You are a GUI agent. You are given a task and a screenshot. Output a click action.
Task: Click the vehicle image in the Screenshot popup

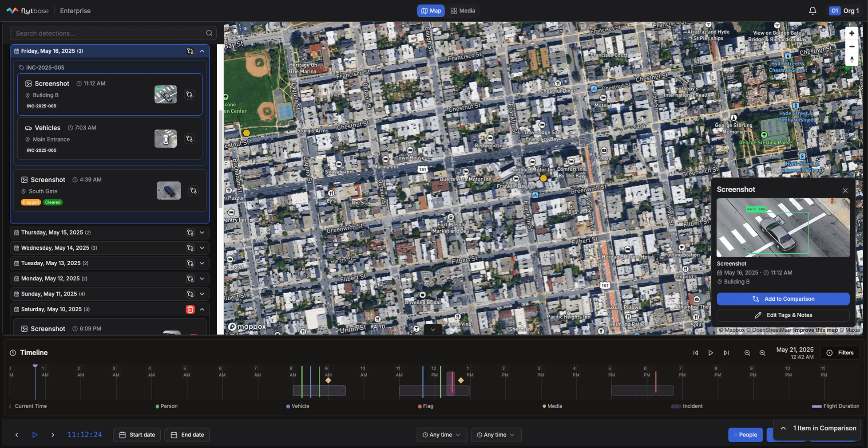pos(783,228)
